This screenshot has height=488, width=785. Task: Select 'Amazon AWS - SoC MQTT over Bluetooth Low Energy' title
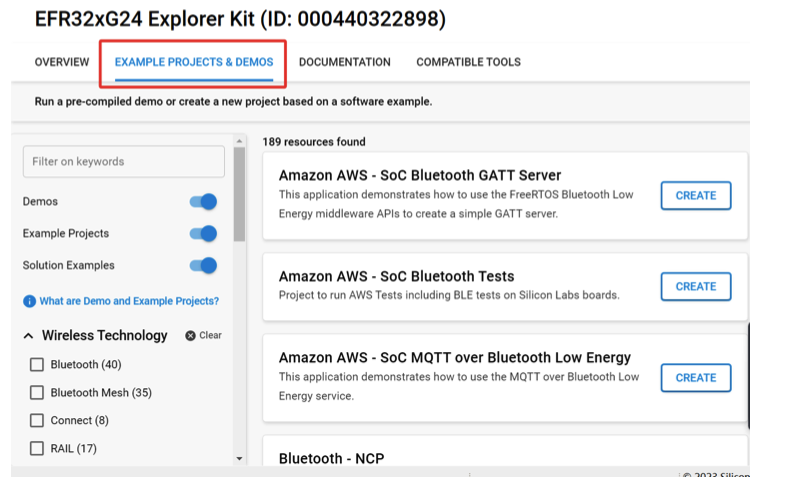pos(455,357)
